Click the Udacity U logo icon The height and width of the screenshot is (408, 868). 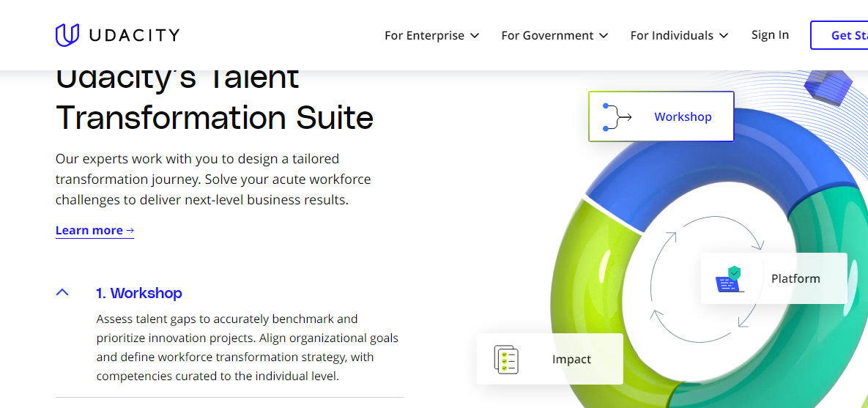point(67,35)
